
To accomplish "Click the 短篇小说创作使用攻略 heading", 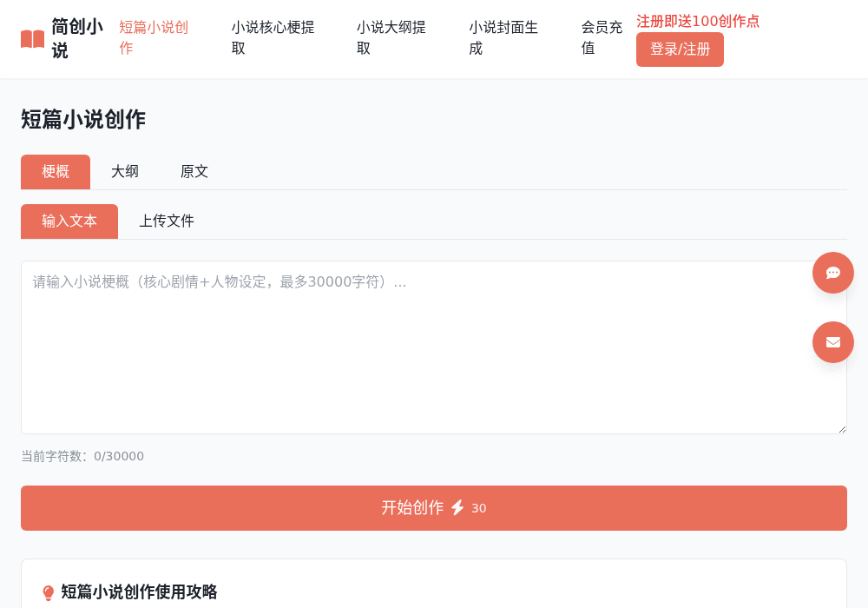I will pyautogui.click(x=139, y=592).
